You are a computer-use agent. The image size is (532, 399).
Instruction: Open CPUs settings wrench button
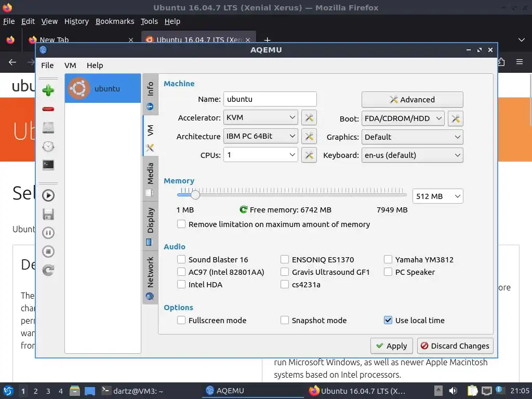pos(309,155)
